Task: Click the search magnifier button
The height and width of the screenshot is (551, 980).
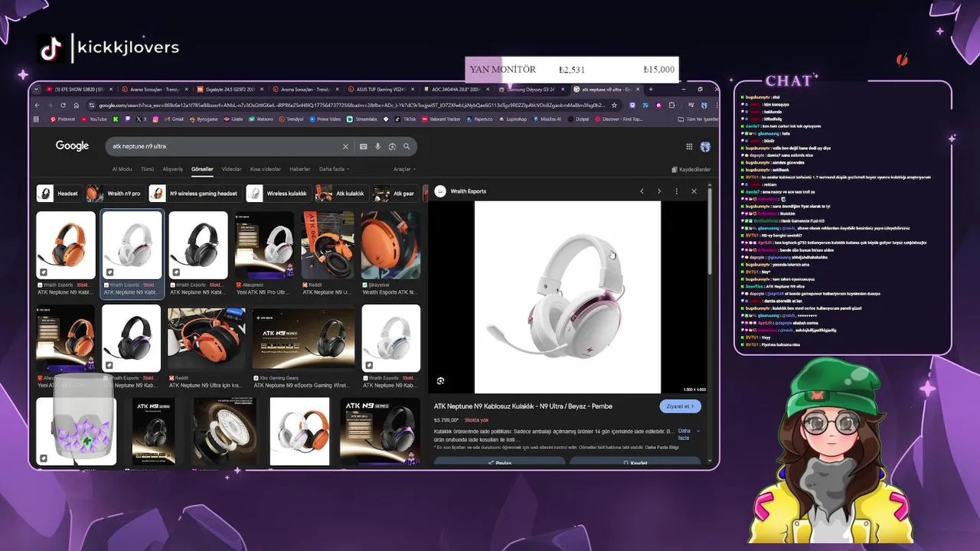Action: click(407, 146)
